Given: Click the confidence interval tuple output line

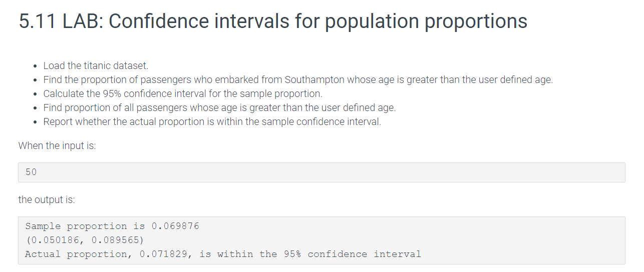Looking at the screenshot, I should (x=85, y=240).
